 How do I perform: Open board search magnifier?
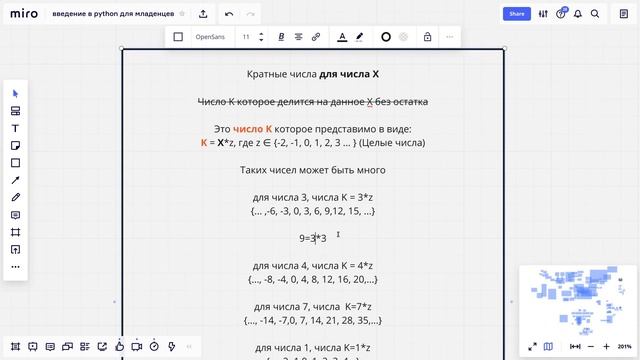pyautogui.click(x=595, y=14)
